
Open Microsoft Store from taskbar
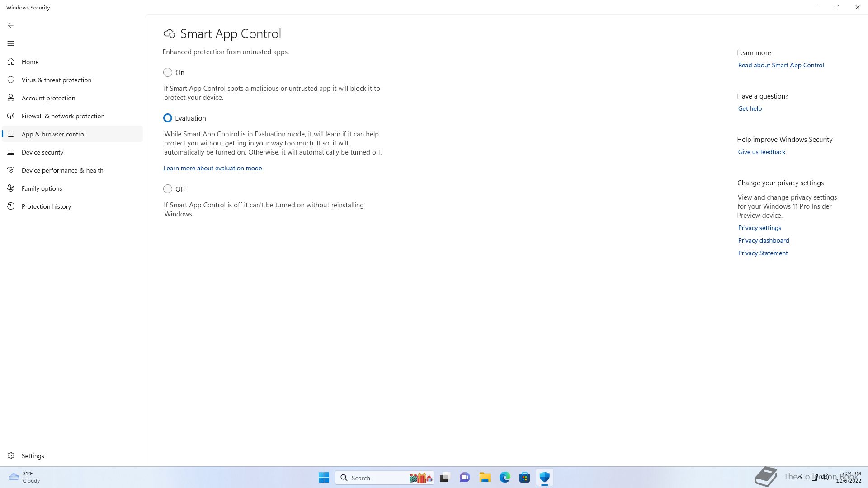[525, 478]
